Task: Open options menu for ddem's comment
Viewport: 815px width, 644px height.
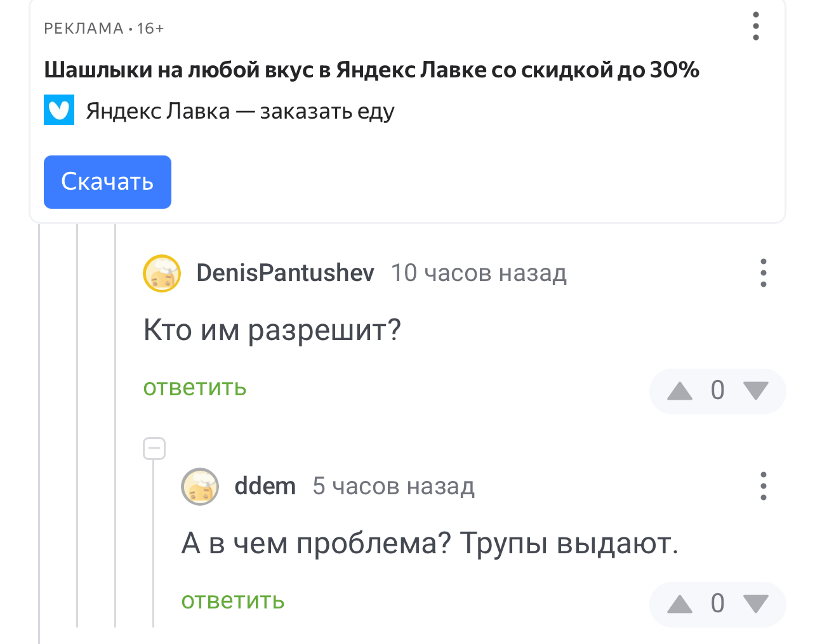Action: 763,486
